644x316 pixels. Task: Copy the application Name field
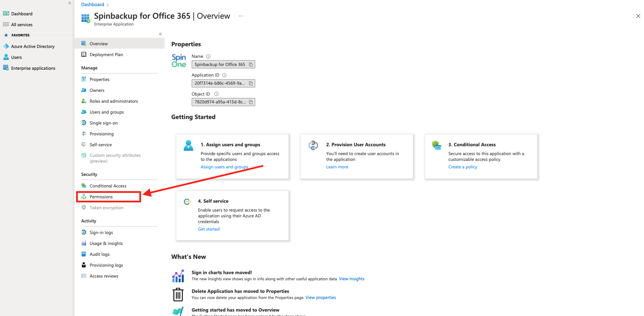251,65
